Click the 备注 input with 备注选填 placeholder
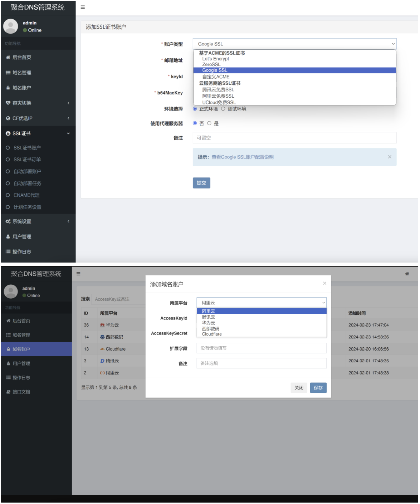 pos(262,363)
